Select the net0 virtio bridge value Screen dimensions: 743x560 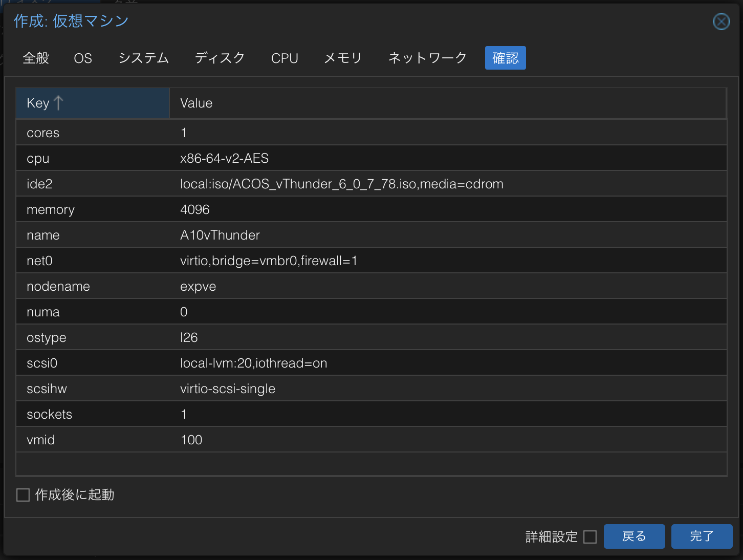269,261
